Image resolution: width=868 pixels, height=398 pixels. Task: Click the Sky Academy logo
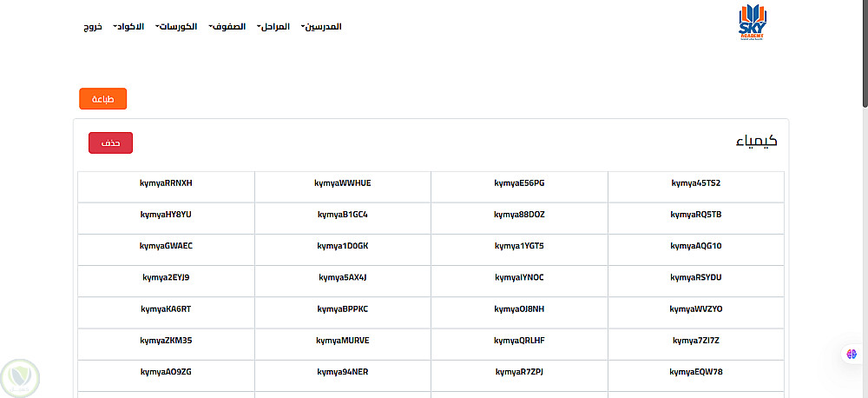click(x=752, y=24)
